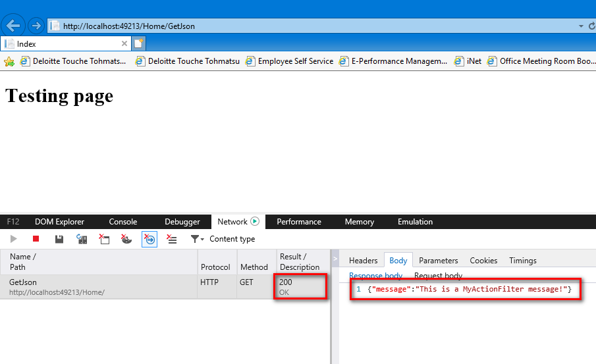Switch to the Console tab
Viewport: 596px width, 364px height.
click(122, 222)
